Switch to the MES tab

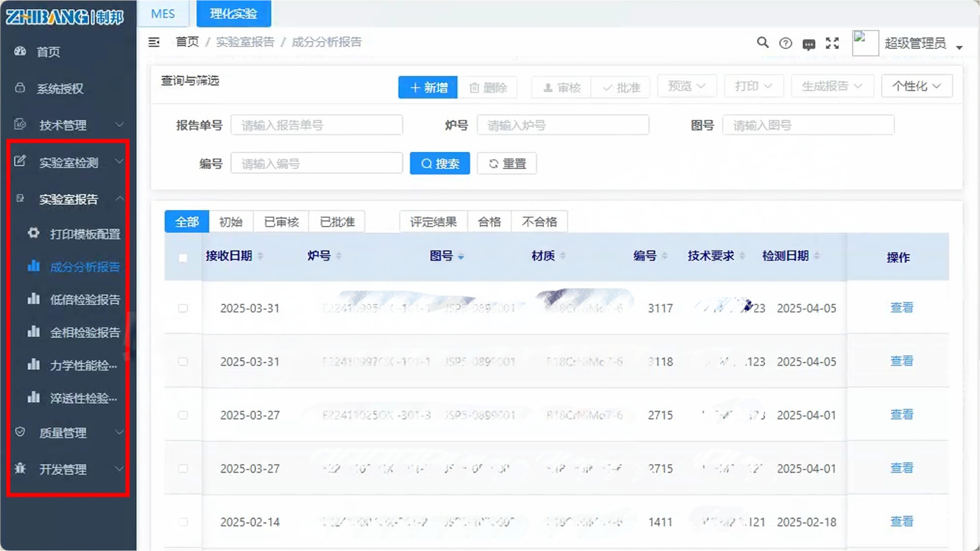(163, 13)
